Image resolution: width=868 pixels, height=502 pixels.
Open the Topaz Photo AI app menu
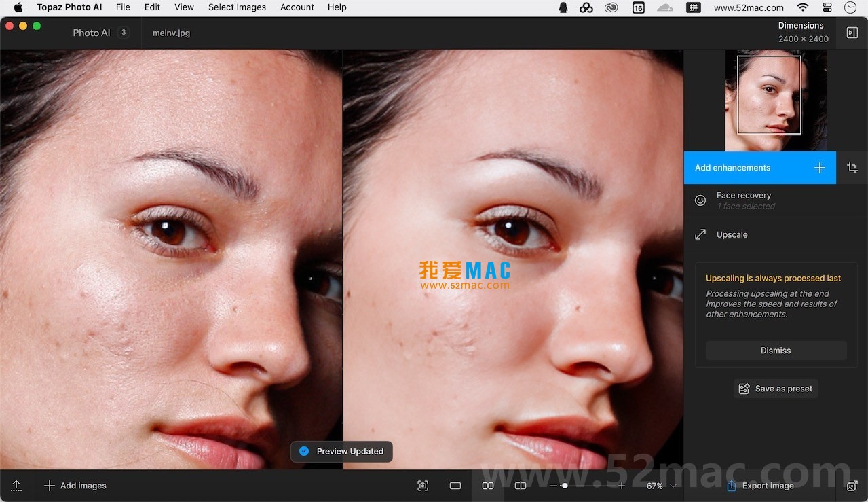(x=69, y=7)
